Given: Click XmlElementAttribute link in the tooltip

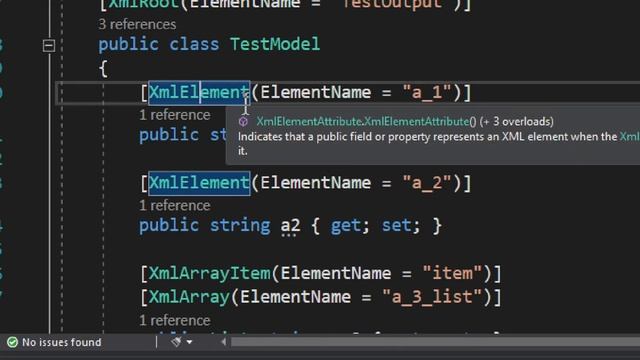Looking at the screenshot, I should pos(309,122).
